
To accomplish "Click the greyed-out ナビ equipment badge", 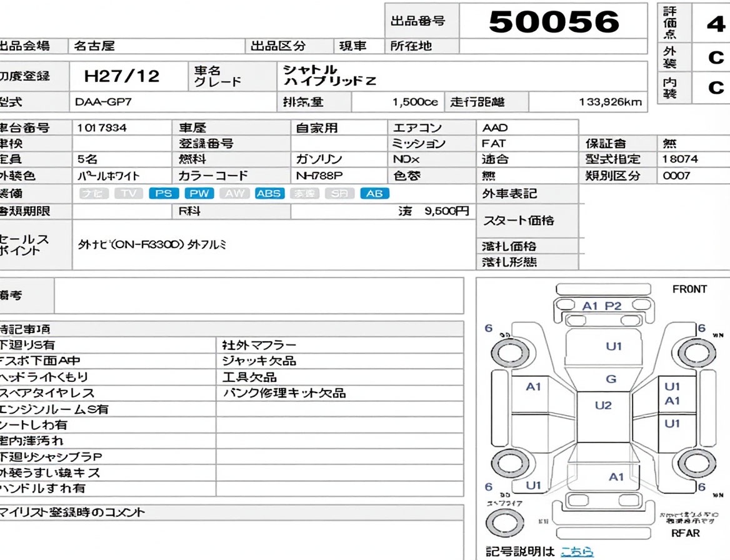I will tap(94, 193).
